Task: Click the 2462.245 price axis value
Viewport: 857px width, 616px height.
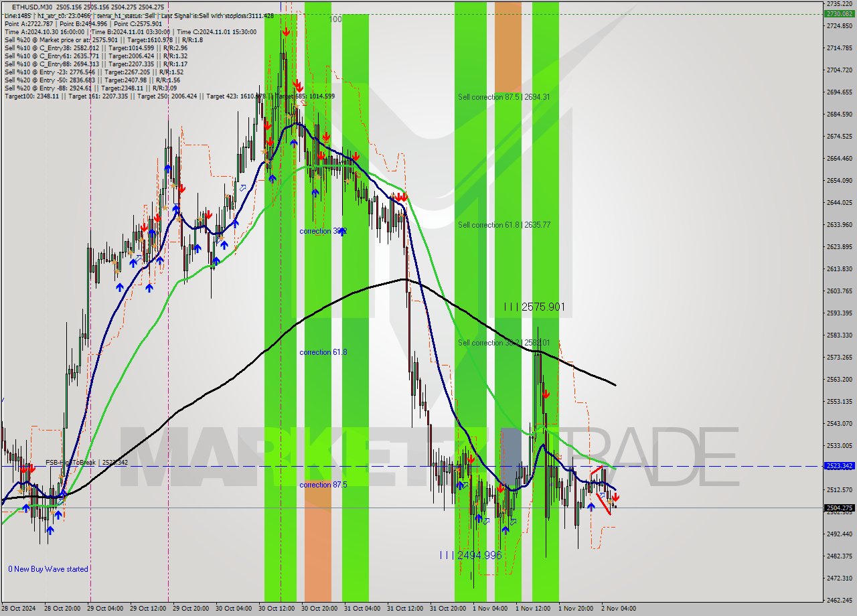Action: tap(839, 601)
